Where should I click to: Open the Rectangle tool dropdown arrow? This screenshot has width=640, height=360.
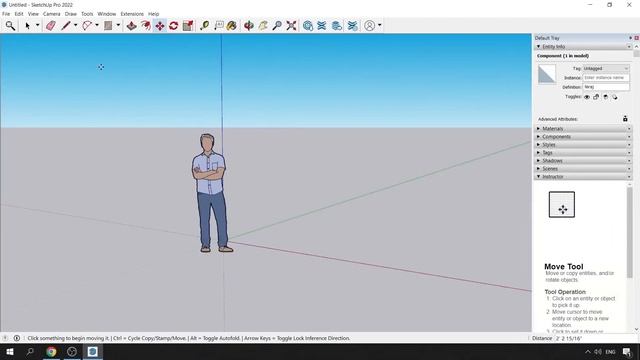click(118, 25)
